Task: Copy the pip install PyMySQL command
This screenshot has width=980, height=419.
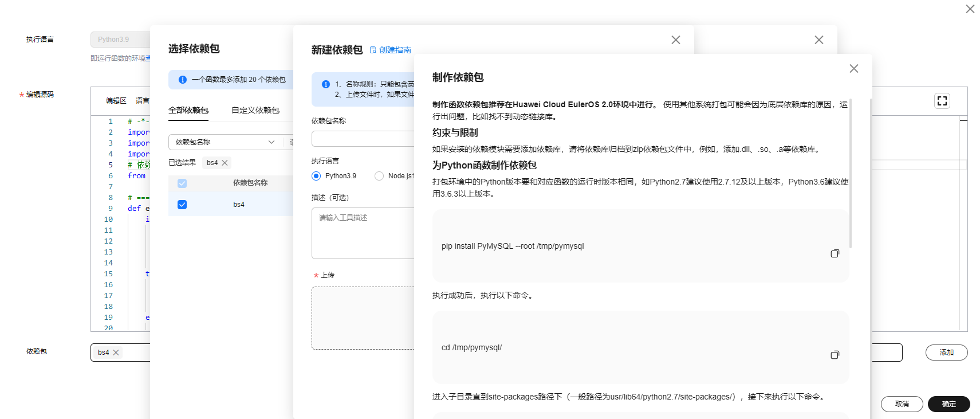Action: tap(835, 253)
